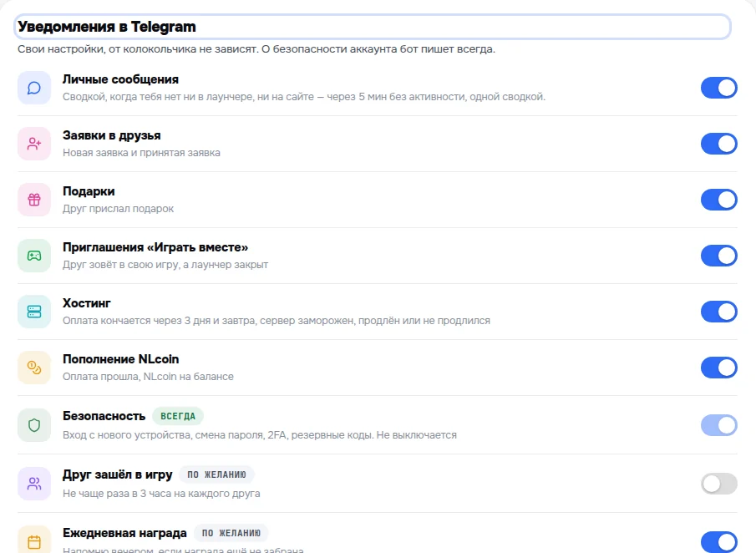Click the add-friend icon for Заявки в друзья
Image resolution: width=756 pixels, height=553 pixels.
click(x=34, y=144)
